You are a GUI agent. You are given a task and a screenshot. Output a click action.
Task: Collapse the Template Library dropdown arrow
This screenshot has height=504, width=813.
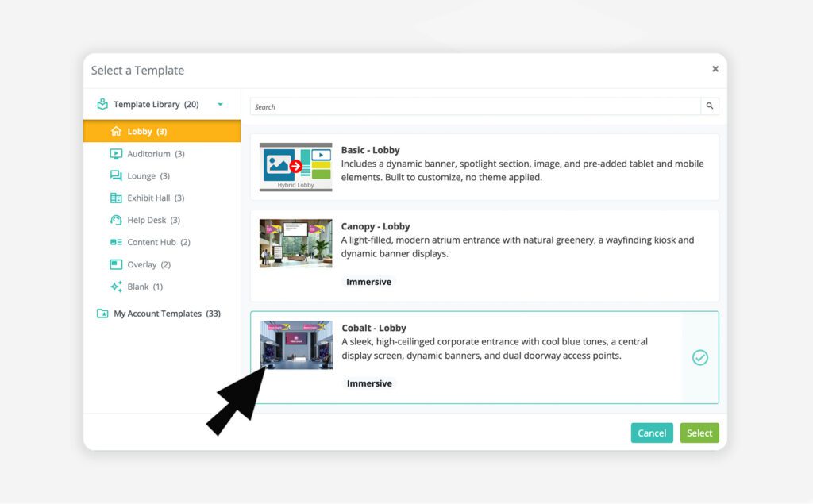point(220,105)
